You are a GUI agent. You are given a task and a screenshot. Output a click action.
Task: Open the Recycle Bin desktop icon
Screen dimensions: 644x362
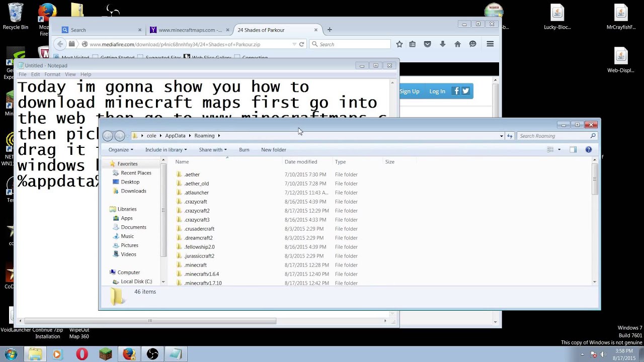click(x=15, y=15)
